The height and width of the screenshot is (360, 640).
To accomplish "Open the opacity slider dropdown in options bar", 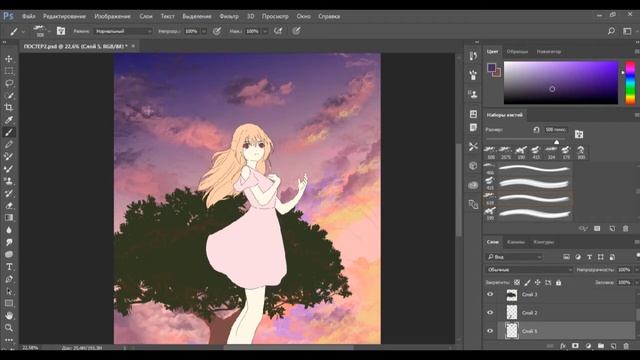I will pyautogui.click(x=204, y=31).
